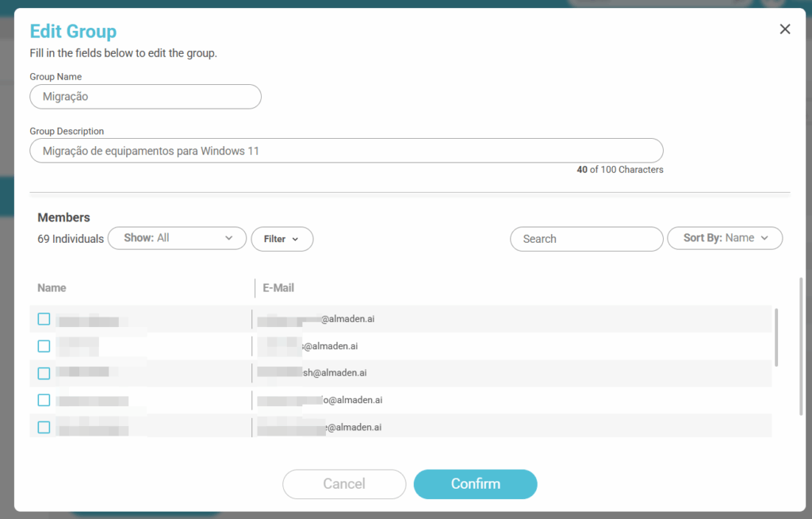Tick the checkbox in the first member row
812x519 pixels.
pyautogui.click(x=44, y=319)
